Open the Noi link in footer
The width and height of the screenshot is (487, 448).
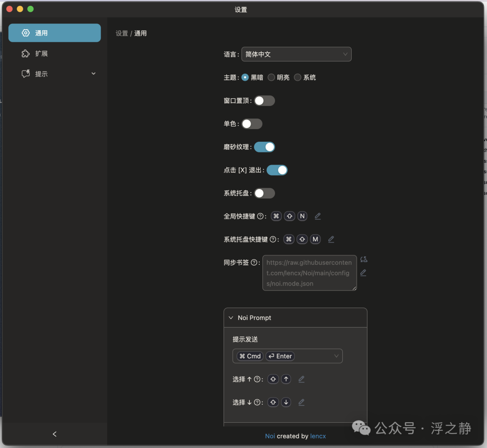[x=270, y=436]
